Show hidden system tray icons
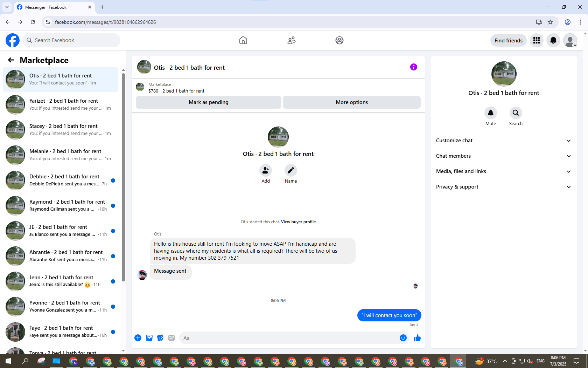Screen dimensions: 588x368 click(505, 361)
